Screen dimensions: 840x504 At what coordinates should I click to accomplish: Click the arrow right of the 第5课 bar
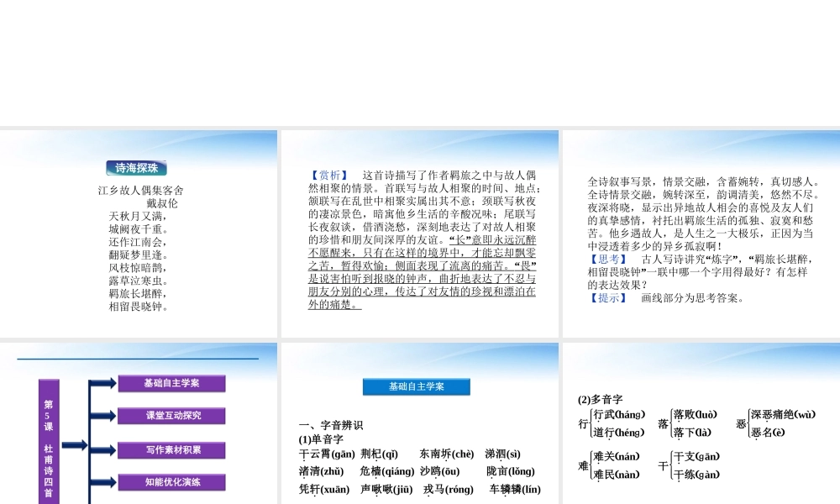(73, 445)
